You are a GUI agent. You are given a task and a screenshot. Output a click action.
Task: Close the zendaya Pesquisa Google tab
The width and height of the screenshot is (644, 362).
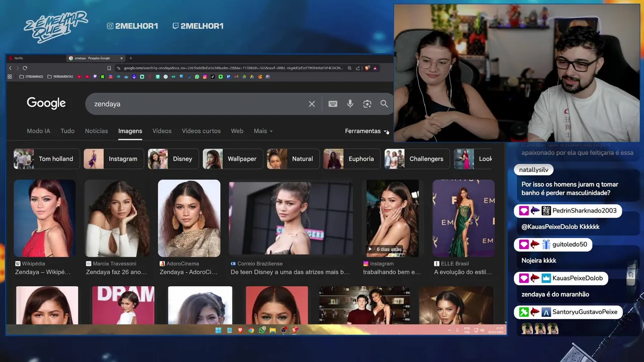coord(121,58)
